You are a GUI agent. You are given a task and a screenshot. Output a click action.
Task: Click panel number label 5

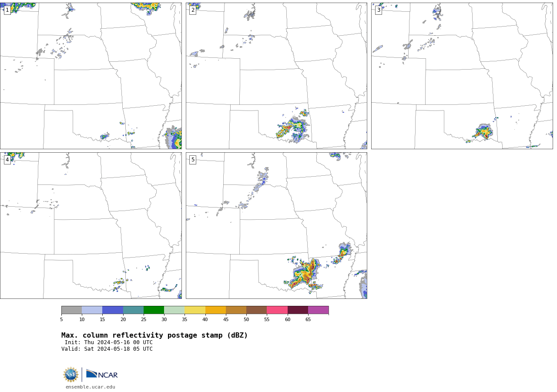193,160
